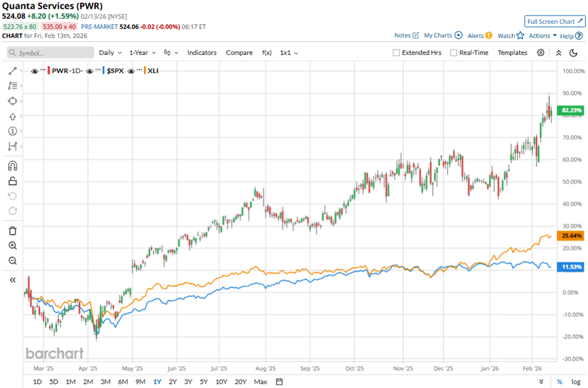Image resolution: width=588 pixels, height=388 pixels.
Task: Check the Real-Time option
Action: coord(454,53)
